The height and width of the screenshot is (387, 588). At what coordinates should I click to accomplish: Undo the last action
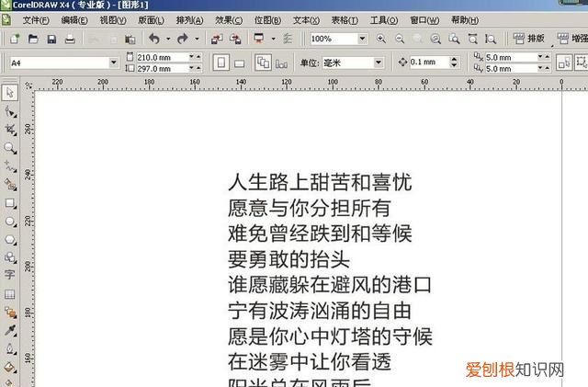click(154, 39)
